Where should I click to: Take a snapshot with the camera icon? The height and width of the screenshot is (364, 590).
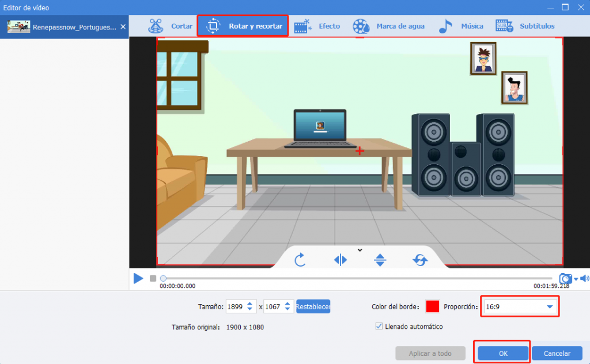tap(565, 279)
